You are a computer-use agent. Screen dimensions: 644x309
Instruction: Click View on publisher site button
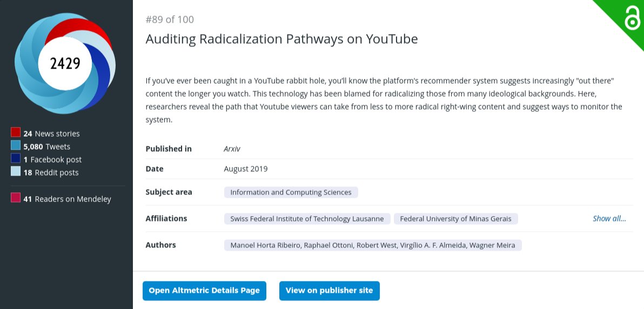(330, 291)
